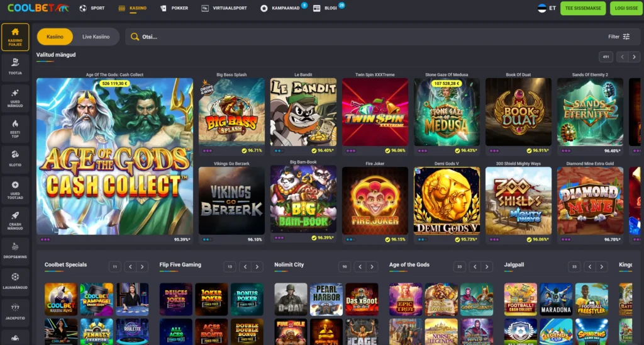Open Sands Of Eternity 2 game

pos(590,112)
